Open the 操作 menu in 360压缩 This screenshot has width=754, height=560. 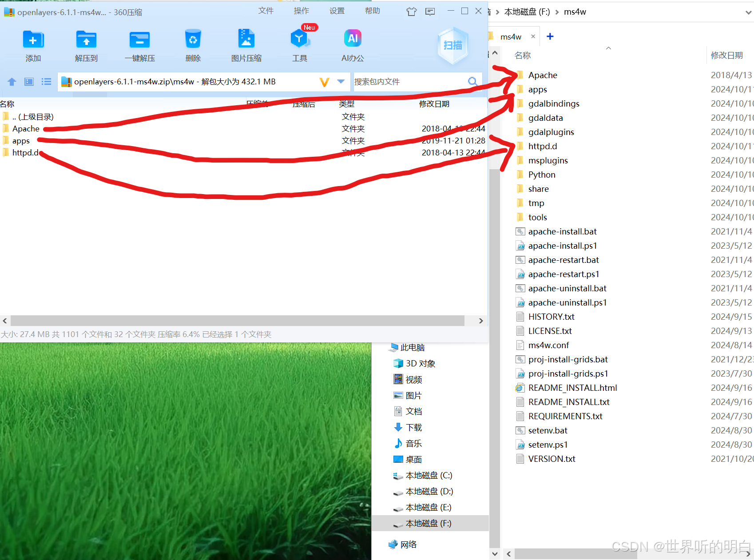click(x=301, y=11)
